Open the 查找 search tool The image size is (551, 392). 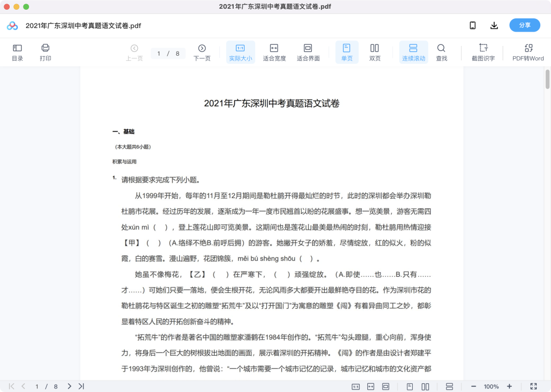441,53
